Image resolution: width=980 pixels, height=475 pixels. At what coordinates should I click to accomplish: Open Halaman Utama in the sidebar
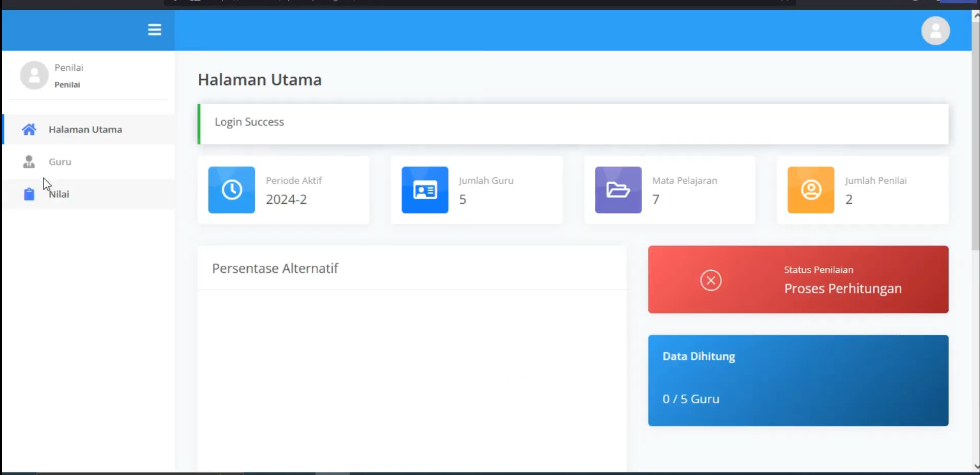point(89,129)
